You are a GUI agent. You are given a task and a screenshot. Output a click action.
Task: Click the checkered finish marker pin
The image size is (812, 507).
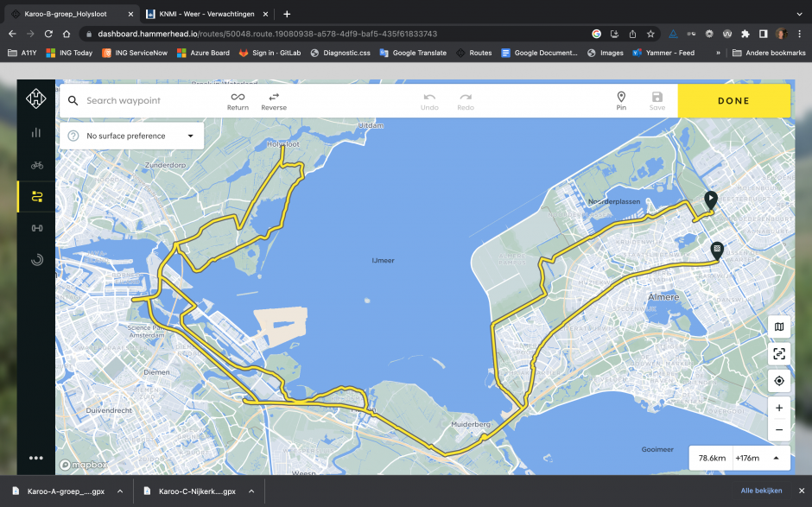click(717, 250)
